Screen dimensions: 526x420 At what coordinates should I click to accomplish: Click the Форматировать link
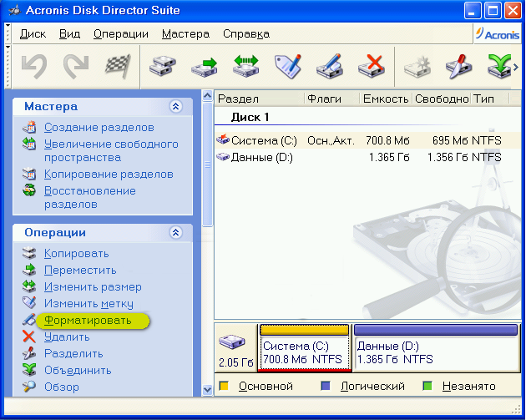[88, 321]
